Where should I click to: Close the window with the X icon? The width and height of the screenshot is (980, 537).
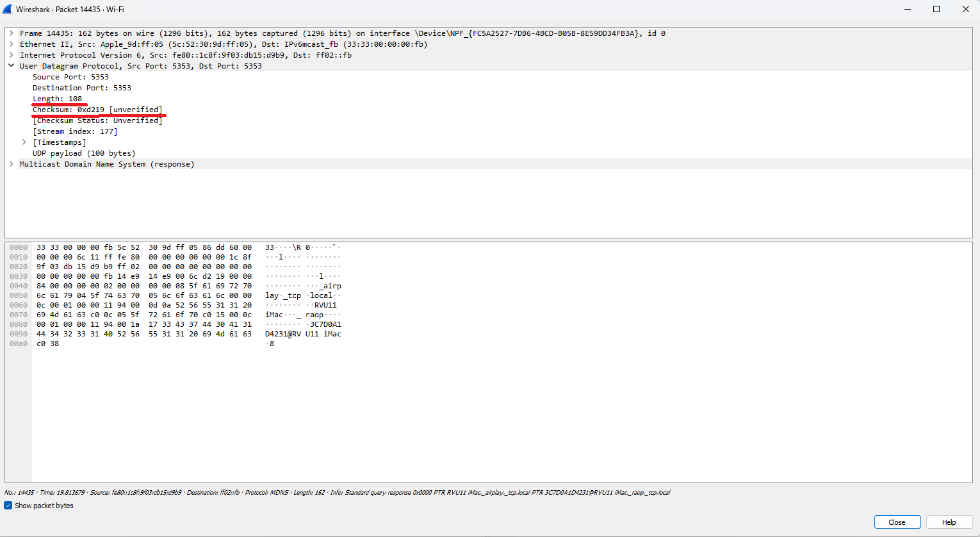pyautogui.click(x=965, y=10)
